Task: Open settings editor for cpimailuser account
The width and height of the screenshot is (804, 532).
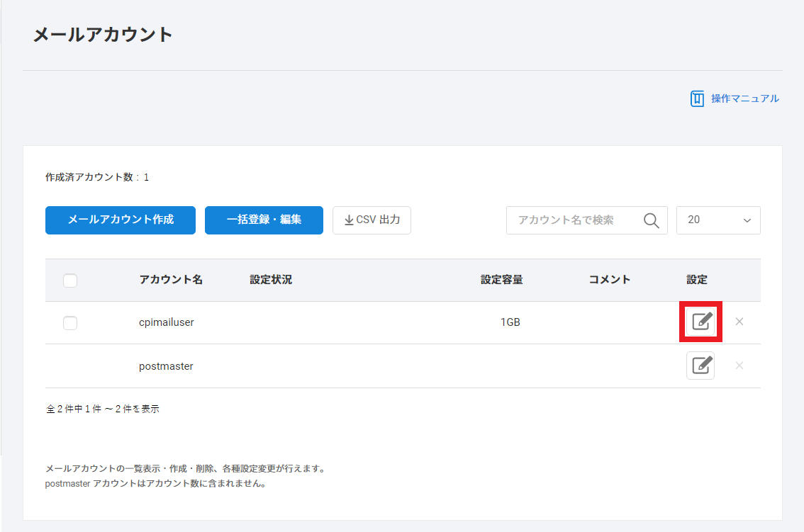Action: pyautogui.click(x=700, y=322)
